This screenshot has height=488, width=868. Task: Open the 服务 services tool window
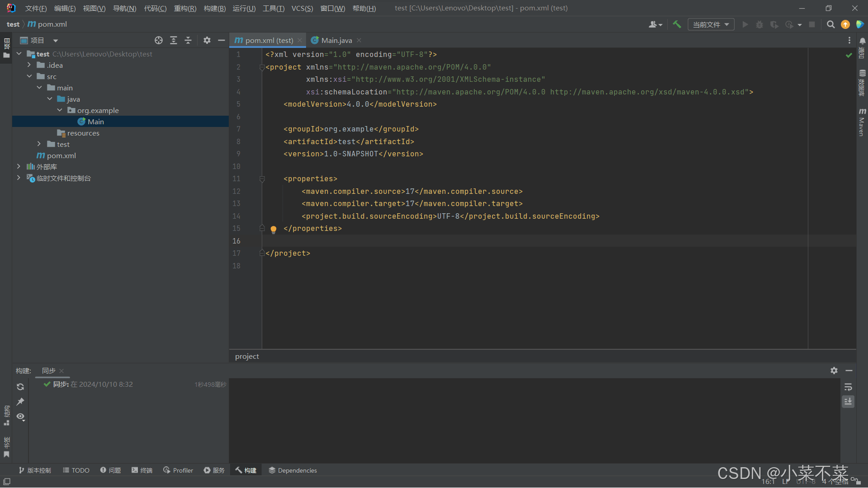[214, 470]
